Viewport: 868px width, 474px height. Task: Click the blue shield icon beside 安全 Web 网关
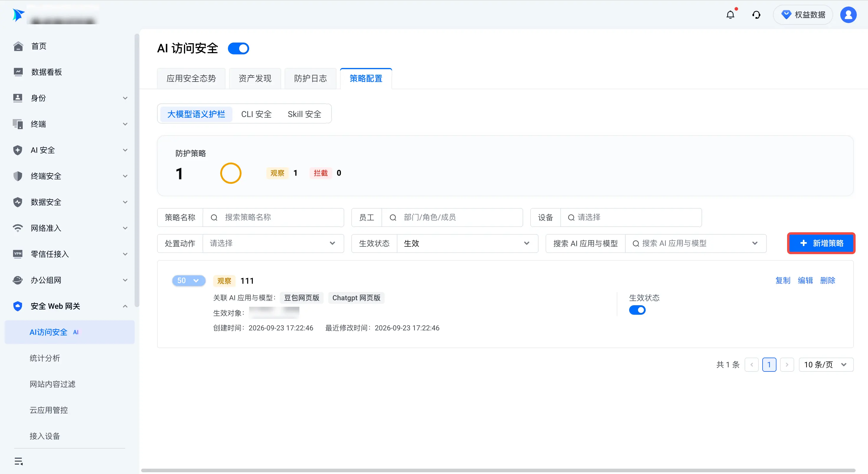click(x=18, y=306)
